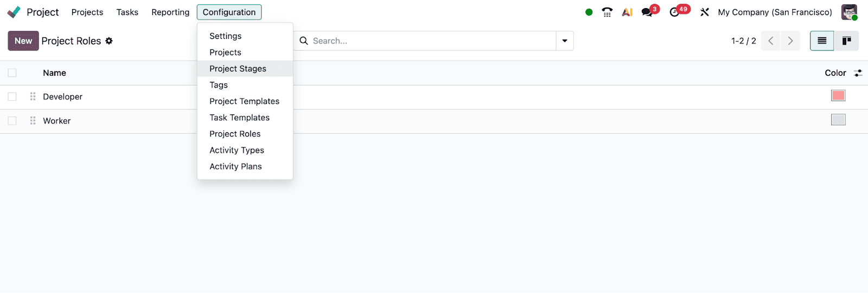868x293 pixels.
Task: Click the Project Roles gear icon
Action: 109,41
